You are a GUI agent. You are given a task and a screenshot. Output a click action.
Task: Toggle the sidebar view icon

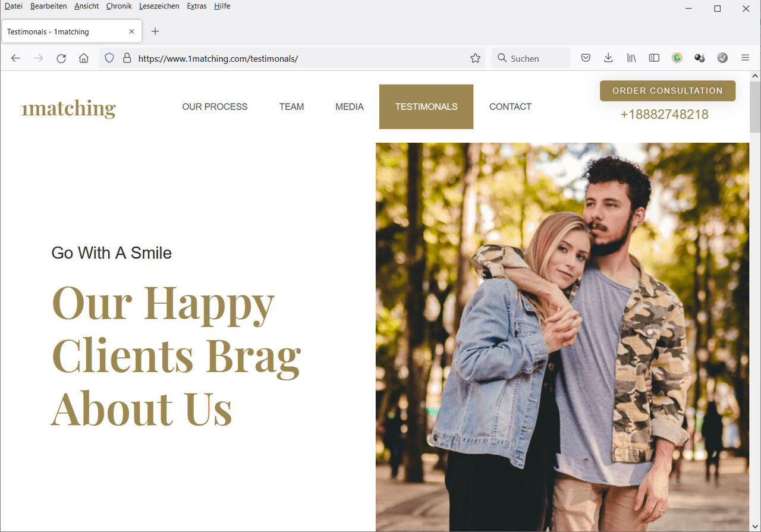tap(654, 58)
